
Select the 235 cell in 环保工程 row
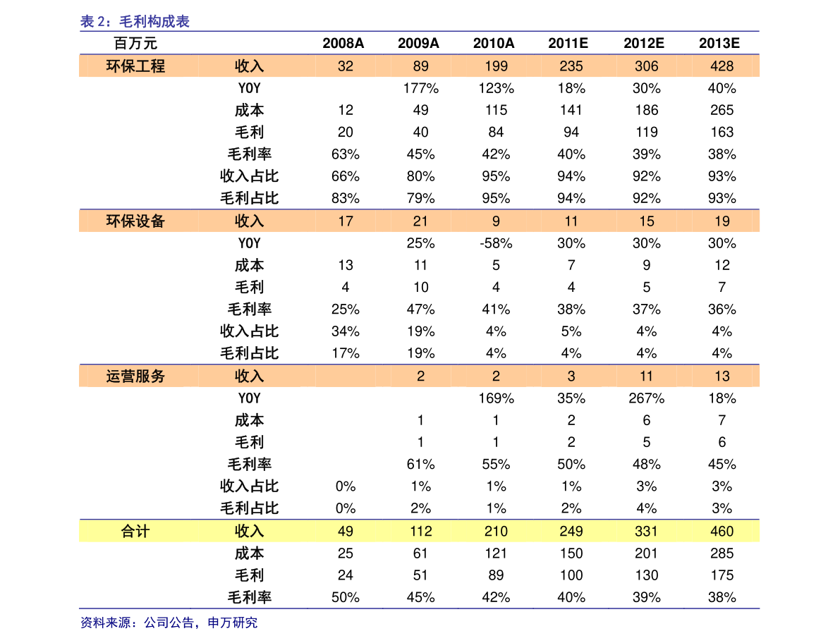coord(571,66)
